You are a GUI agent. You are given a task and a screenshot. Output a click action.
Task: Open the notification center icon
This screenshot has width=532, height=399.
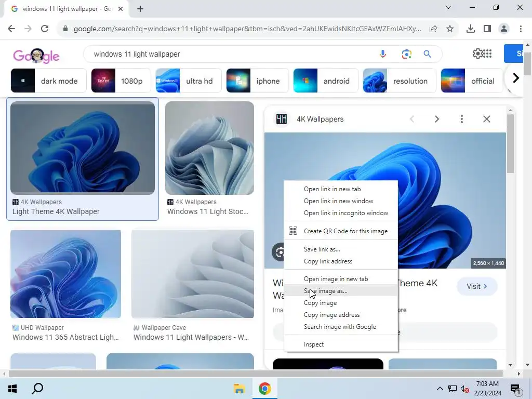pyautogui.click(x=515, y=389)
